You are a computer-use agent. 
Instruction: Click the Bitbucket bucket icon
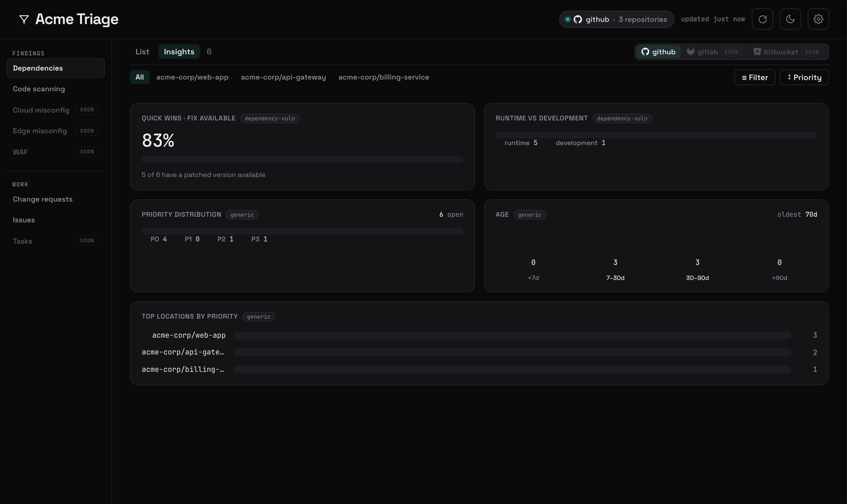click(757, 52)
